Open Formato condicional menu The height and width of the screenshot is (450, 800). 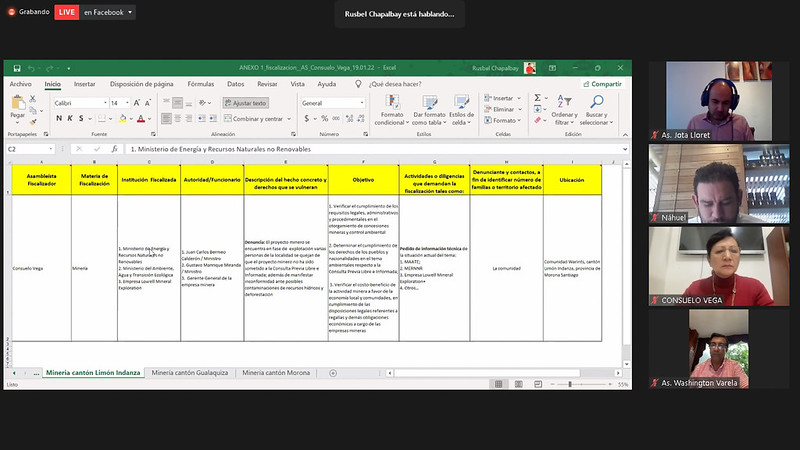pos(392,110)
